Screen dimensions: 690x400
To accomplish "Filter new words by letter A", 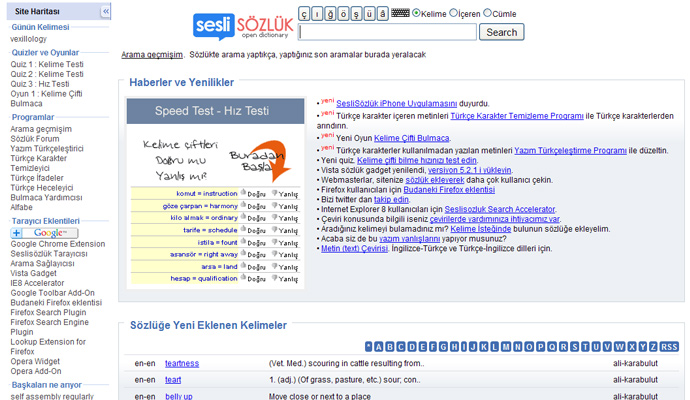I will click(378, 347).
